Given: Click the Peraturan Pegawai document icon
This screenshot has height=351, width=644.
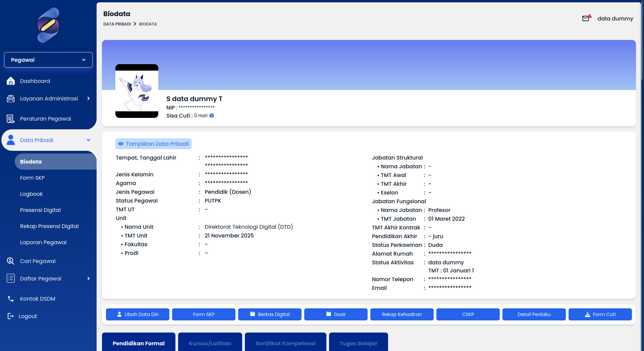Looking at the screenshot, I should [x=11, y=119].
